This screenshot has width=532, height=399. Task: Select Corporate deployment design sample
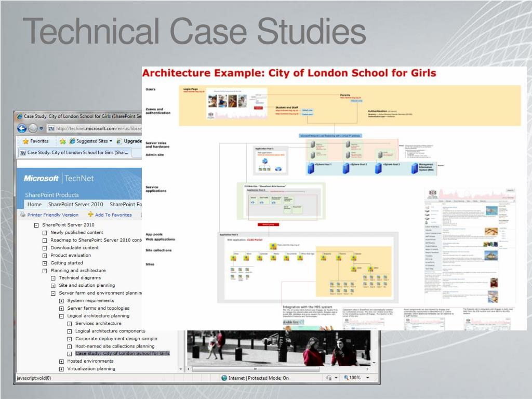tap(116, 339)
